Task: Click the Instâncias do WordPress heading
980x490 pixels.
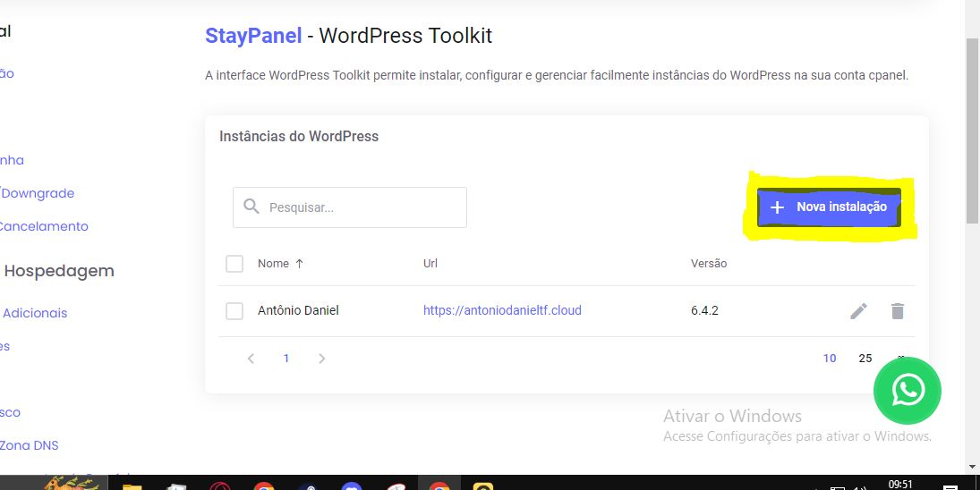Action: [299, 137]
